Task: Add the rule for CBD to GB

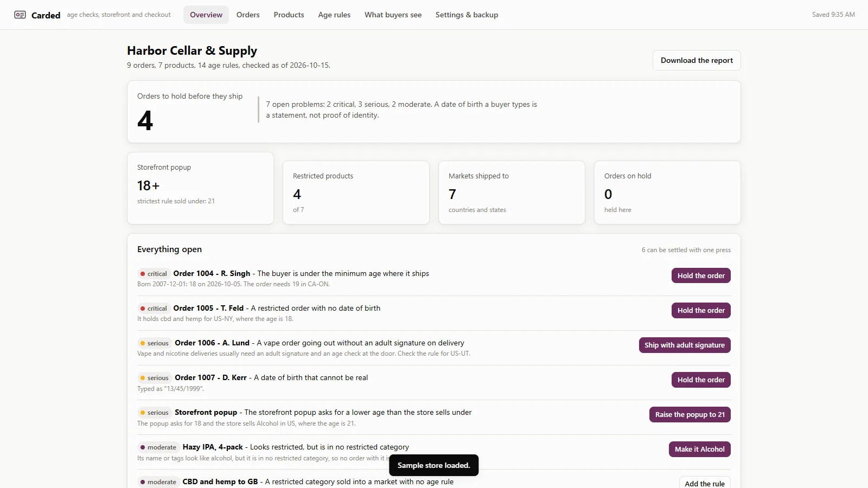Action: [705, 483]
